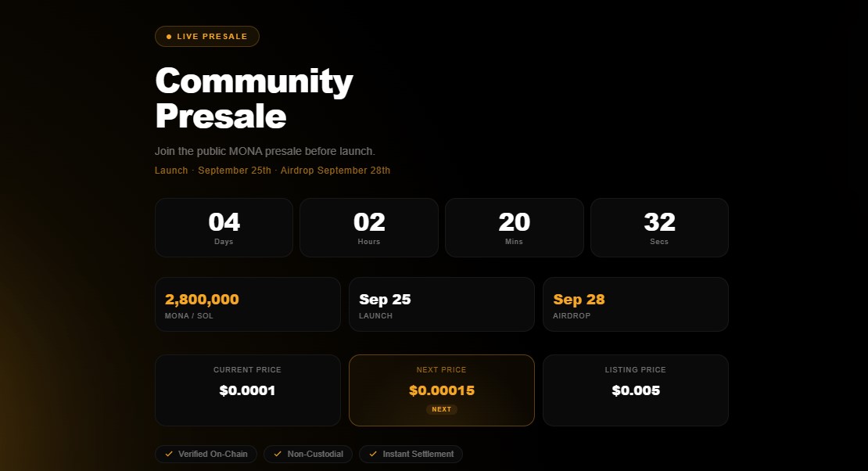Image resolution: width=868 pixels, height=471 pixels.
Task: Click the Verified On-Chain pill
Action: [x=206, y=454]
